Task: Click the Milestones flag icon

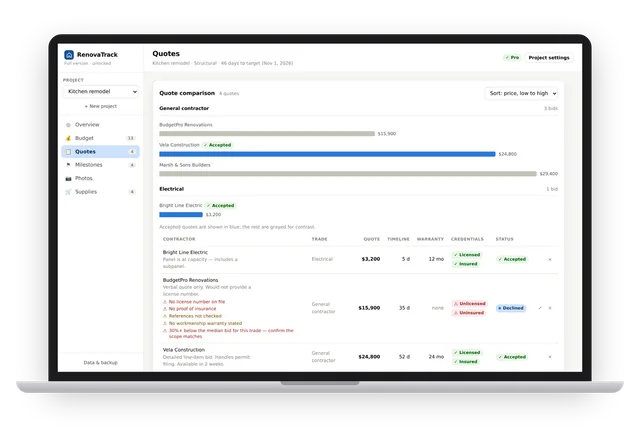Action: click(68, 165)
